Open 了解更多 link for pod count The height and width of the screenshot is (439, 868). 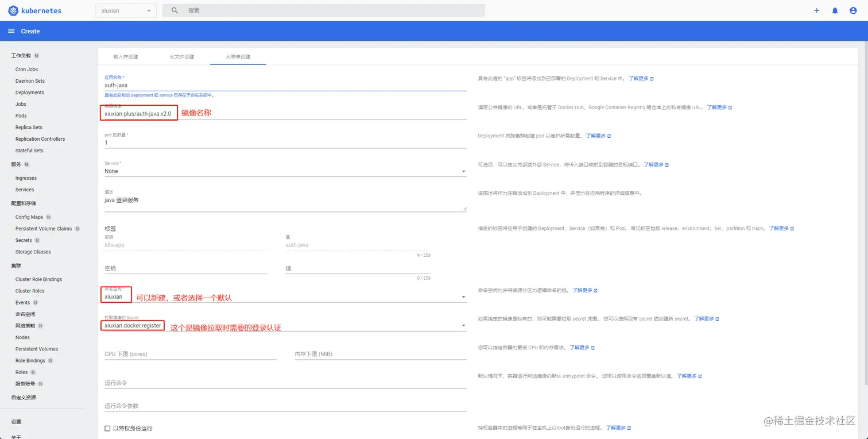598,136
